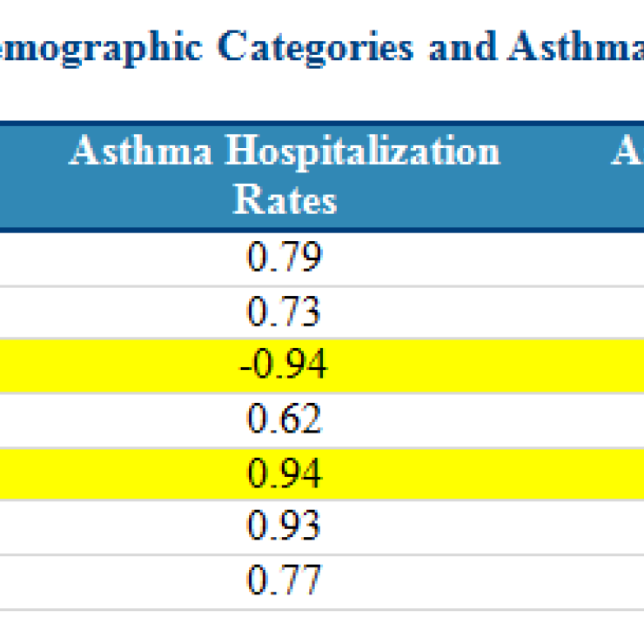Select the 0.93 table cell
The image size is (644, 644).
click(x=285, y=527)
